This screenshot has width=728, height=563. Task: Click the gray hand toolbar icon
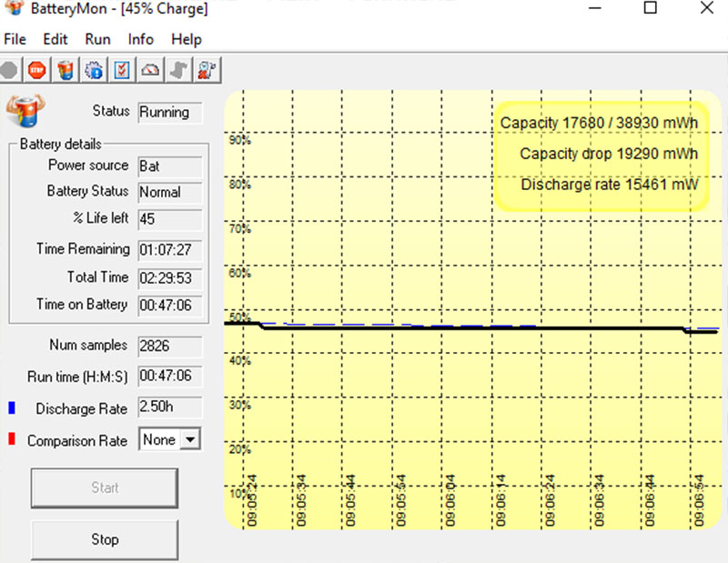pos(178,71)
